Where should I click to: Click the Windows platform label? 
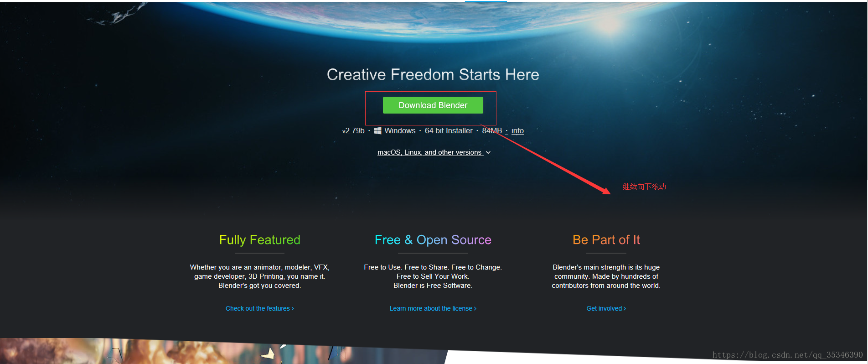(400, 131)
